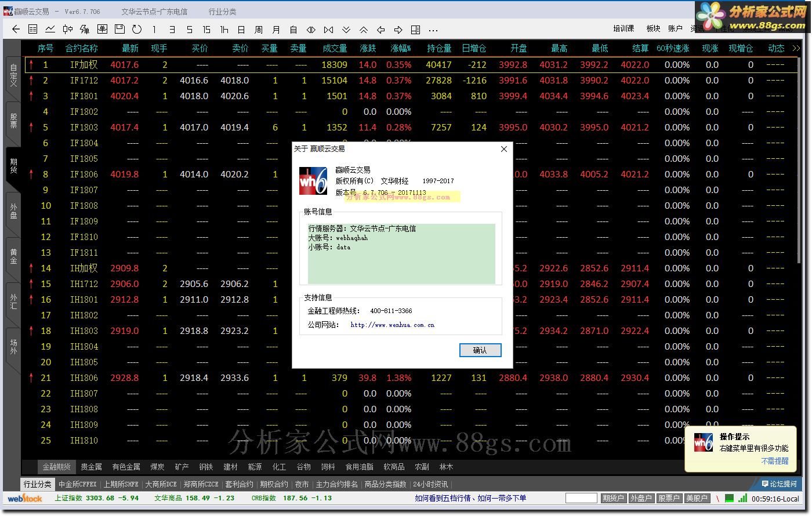Click the double chevron down icon
This screenshot has height=516, width=812.
tap(346, 29)
